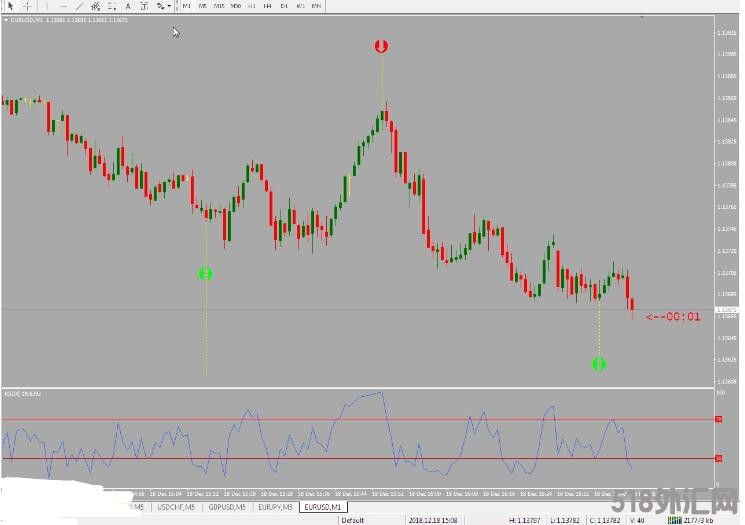Screen dimensions: 745x525
Task: Pick the Text Label tool
Action: click(144, 6)
